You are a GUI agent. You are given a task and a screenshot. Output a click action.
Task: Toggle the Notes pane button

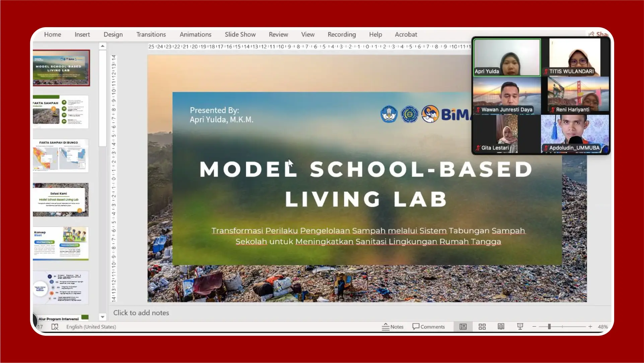[x=392, y=327]
